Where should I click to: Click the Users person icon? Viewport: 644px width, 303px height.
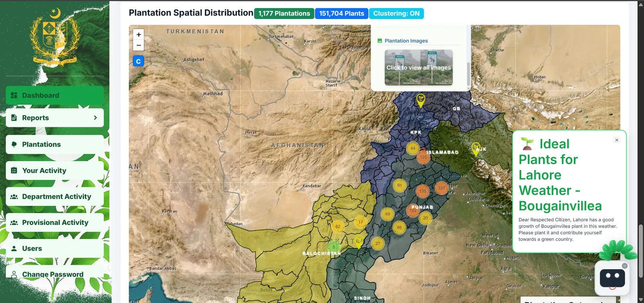pos(14,249)
